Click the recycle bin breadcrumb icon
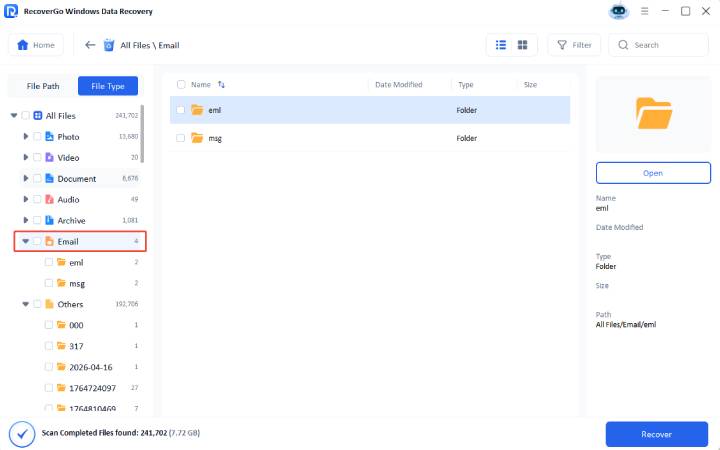 point(109,45)
